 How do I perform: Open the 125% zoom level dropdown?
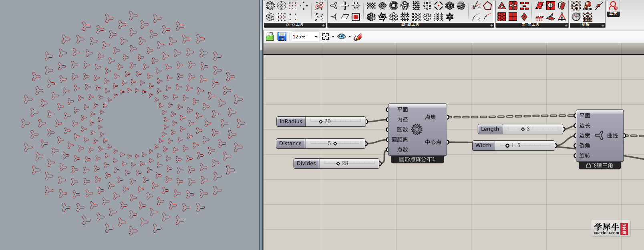coord(305,37)
